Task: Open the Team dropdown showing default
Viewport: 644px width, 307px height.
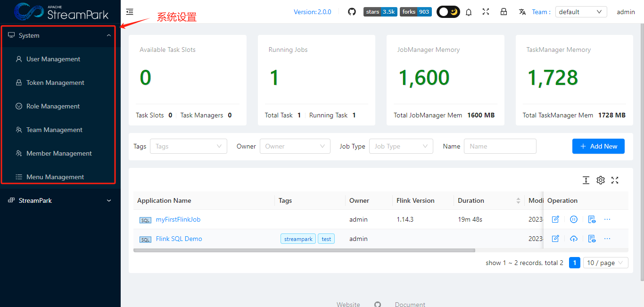Action: pos(581,11)
